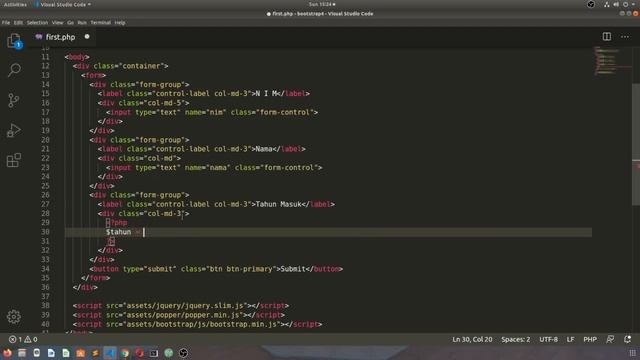Open the Run menu

point(82,22)
